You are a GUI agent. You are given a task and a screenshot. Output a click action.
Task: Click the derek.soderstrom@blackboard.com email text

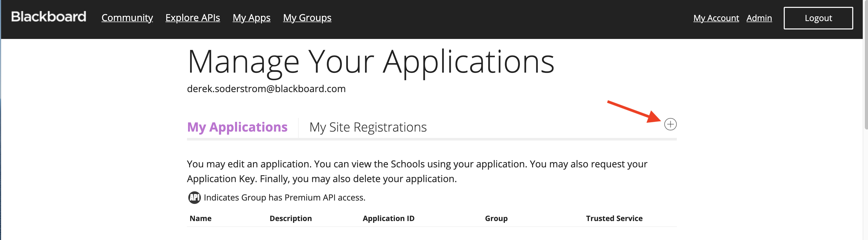(x=266, y=89)
